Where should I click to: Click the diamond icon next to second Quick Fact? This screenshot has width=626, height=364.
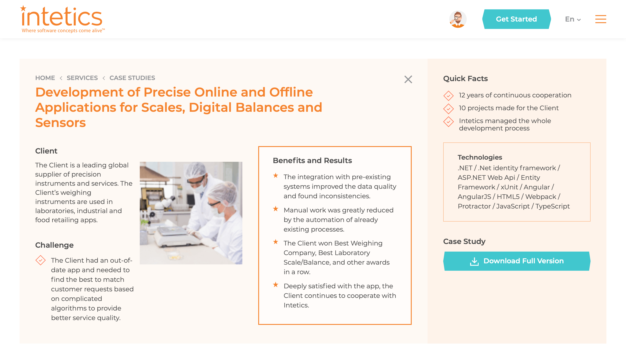(448, 108)
